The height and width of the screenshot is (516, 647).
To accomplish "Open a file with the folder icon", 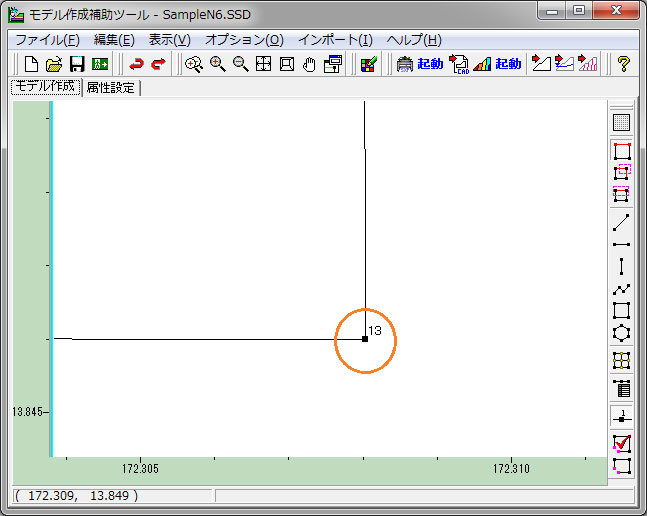I will click(x=54, y=64).
